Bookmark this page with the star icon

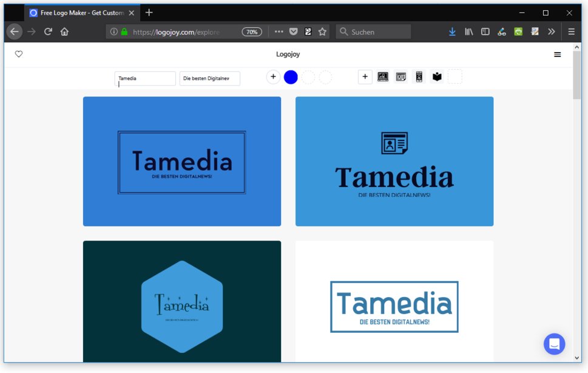pos(322,32)
